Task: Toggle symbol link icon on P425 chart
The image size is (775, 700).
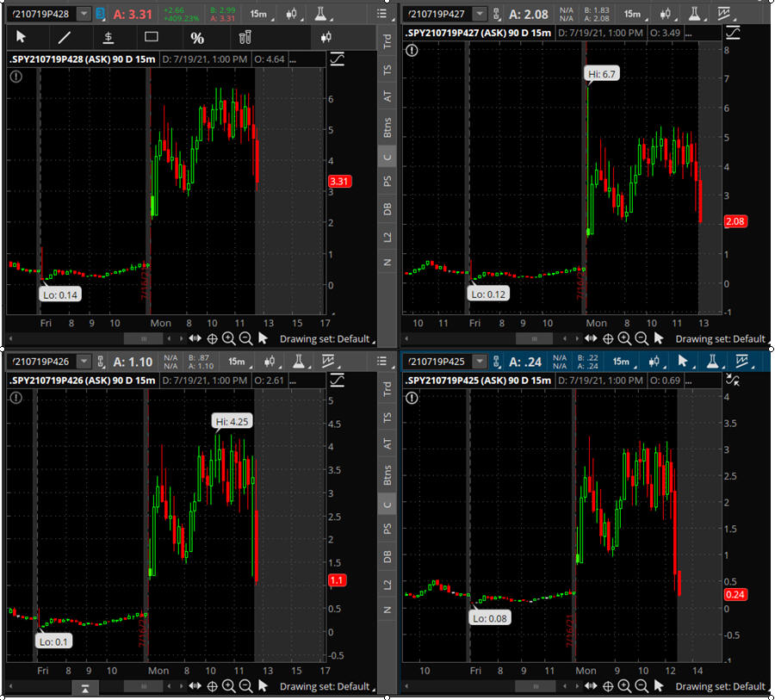Action: coord(496,362)
